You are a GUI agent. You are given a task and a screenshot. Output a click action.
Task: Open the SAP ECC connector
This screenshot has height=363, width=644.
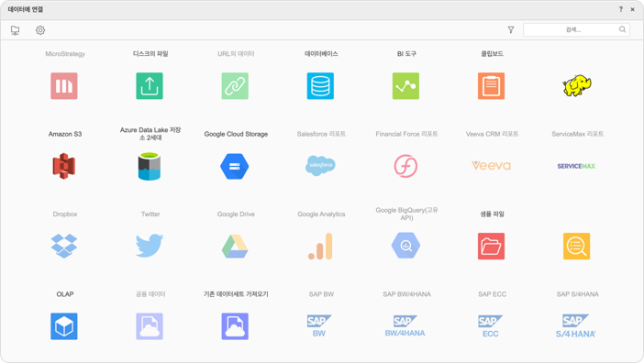click(x=491, y=326)
